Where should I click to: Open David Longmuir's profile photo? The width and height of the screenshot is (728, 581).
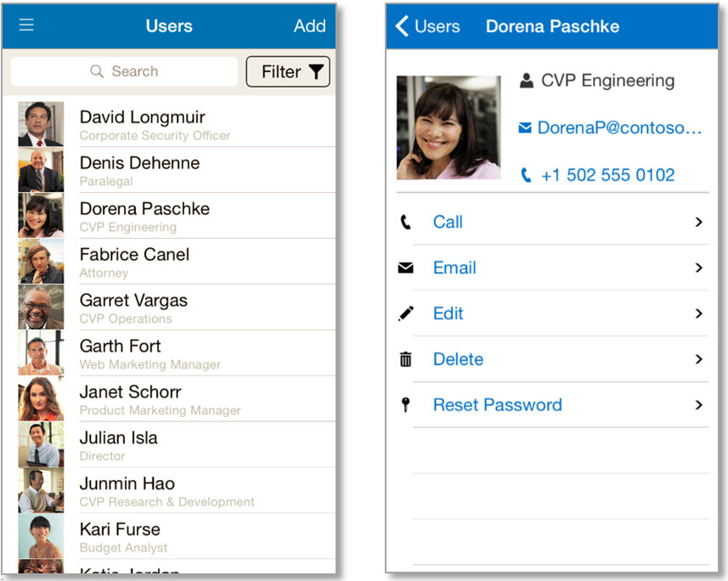point(41,124)
